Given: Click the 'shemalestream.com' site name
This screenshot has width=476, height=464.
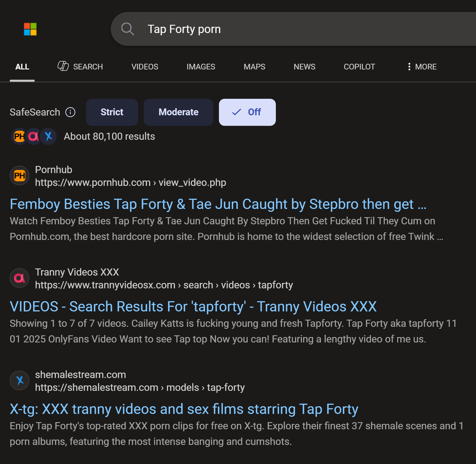Looking at the screenshot, I should [81, 375].
